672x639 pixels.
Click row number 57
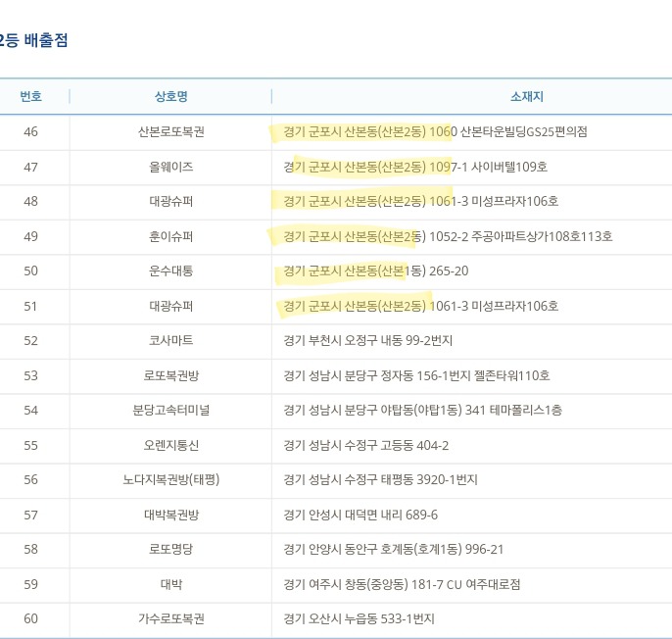click(x=31, y=515)
